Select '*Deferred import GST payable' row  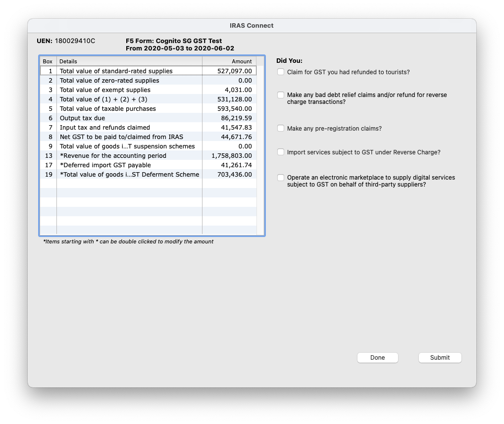point(148,165)
